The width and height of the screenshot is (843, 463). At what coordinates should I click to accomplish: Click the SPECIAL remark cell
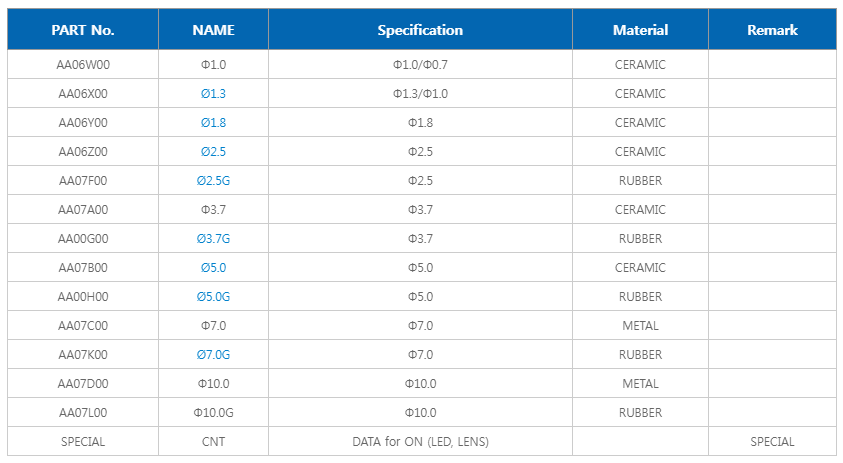772,442
